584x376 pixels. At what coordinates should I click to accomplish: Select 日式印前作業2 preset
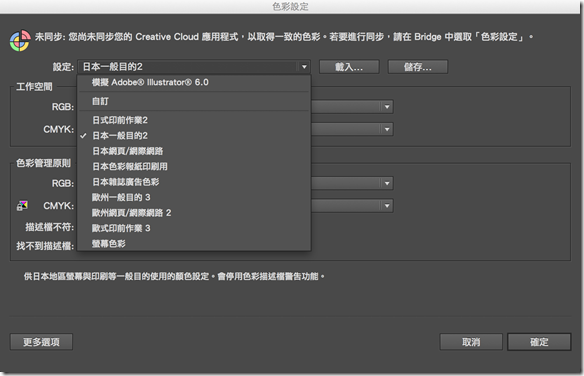click(x=194, y=120)
